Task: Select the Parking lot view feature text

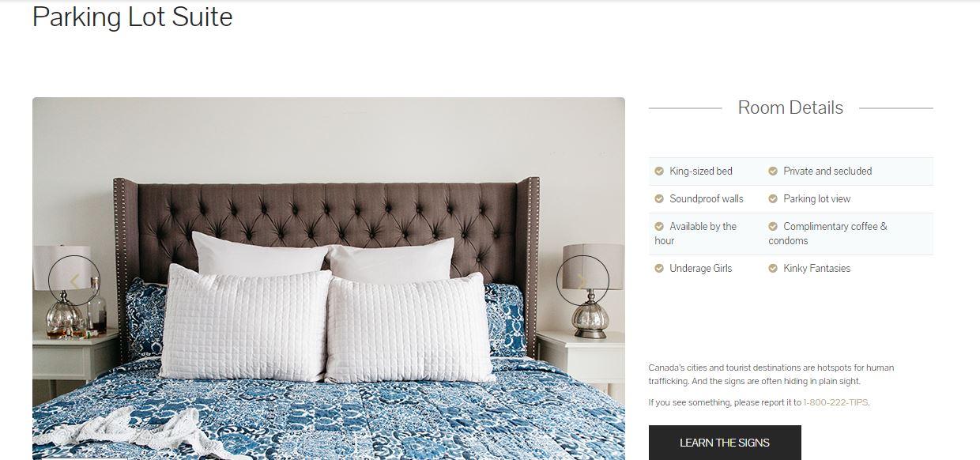Action: tap(817, 198)
